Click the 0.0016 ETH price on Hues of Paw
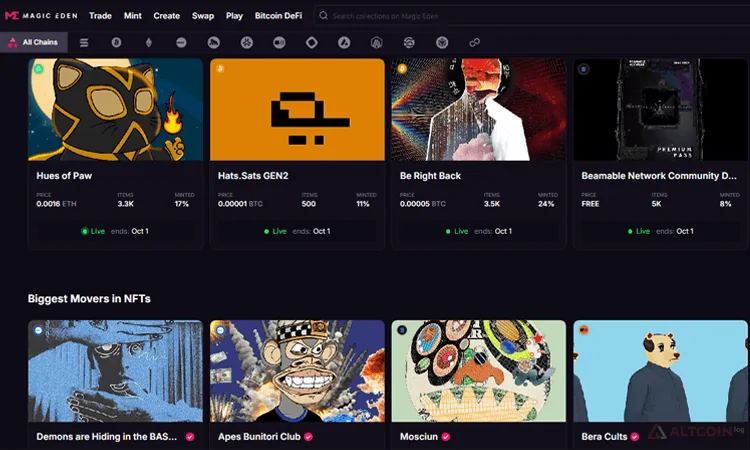 [56, 204]
